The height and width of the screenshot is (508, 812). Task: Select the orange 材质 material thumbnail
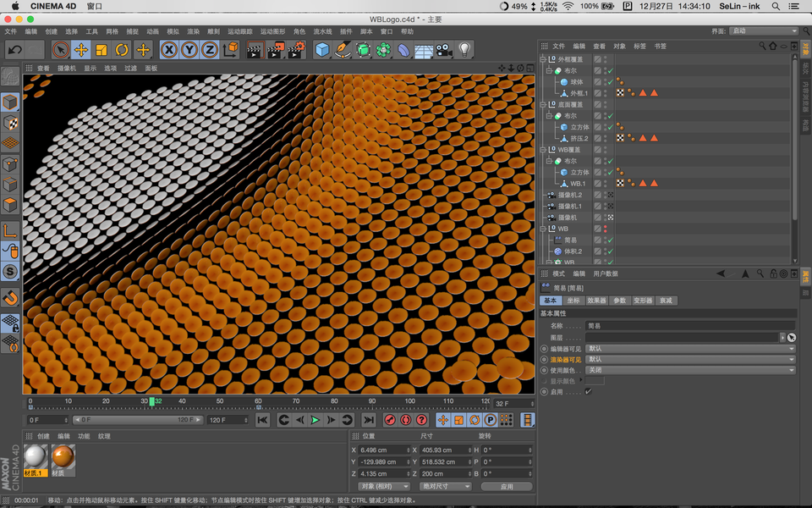pyautogui.click(x=63, y=461)
